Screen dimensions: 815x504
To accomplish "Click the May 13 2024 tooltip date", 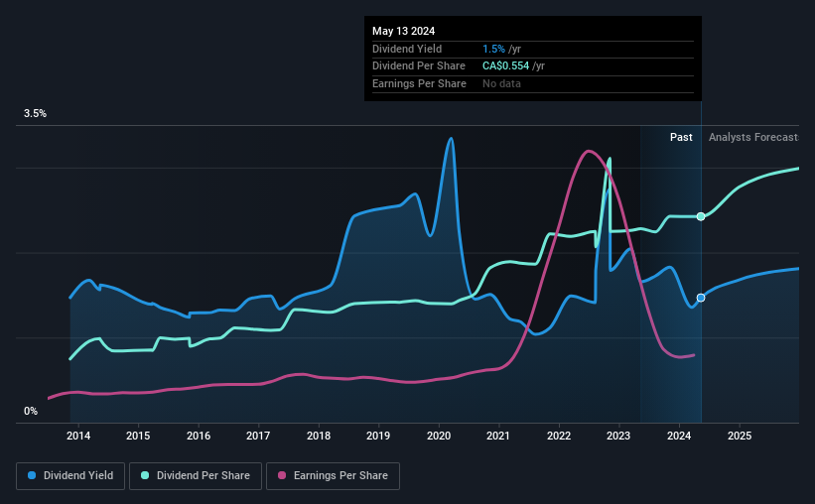I will [x=403, y=31].
